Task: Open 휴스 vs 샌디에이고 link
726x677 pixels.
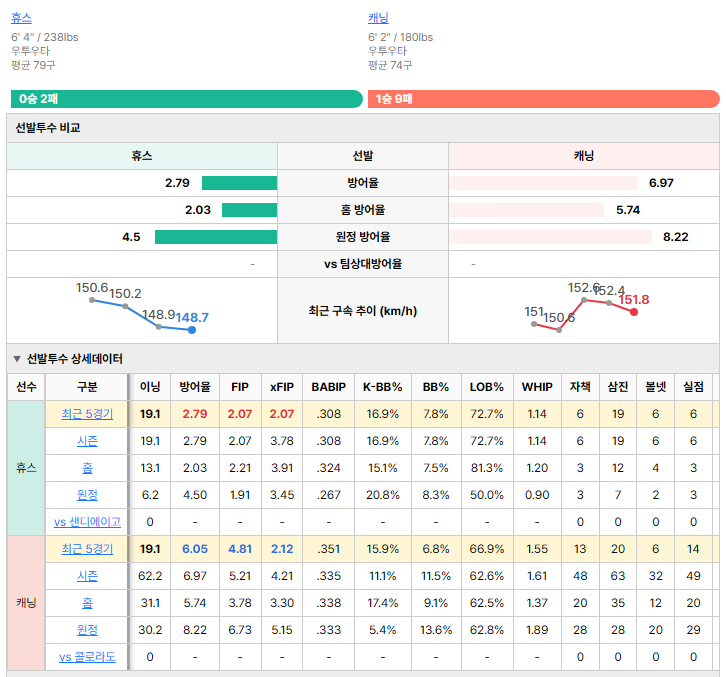Action: coord(87,522)
